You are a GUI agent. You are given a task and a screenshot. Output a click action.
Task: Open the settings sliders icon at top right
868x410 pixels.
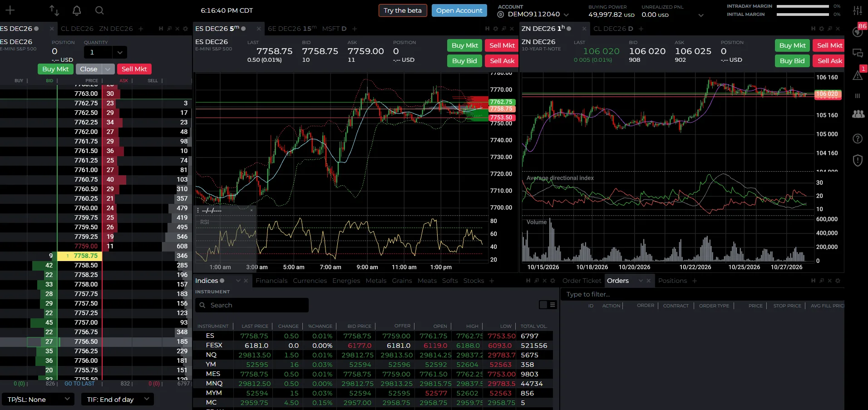858,10
